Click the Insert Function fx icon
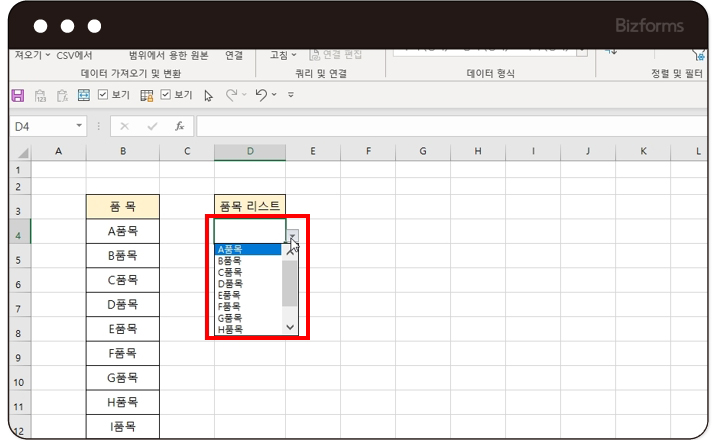This screenshot has height=440, width=715. 180,126
